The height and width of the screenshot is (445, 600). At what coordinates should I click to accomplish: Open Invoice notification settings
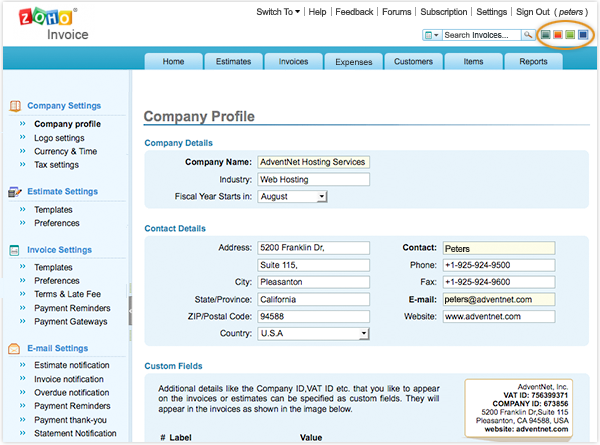[69, 379]
